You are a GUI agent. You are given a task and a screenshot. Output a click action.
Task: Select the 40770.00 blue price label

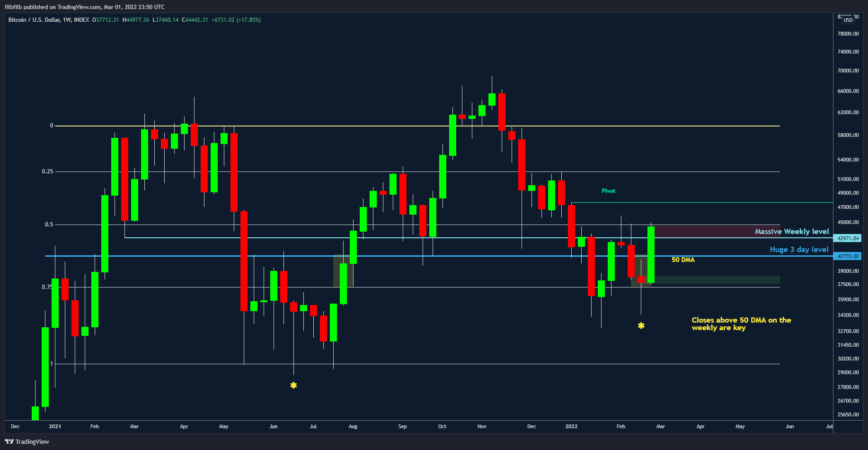click(x=848, y=256)
